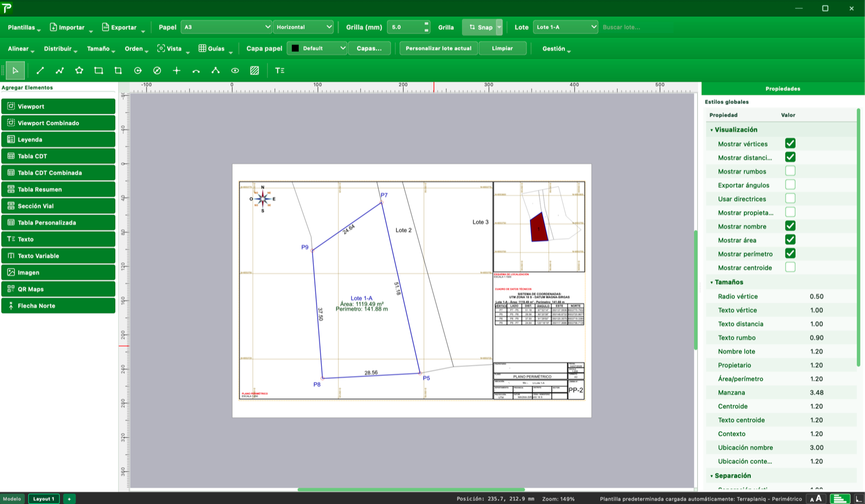Select the plus point tool
The height and width of the screenshot is (504, 865).
click(x=176, y=70)
